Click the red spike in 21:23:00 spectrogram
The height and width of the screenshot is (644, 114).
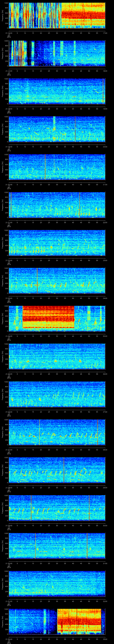tap(37, 280)
